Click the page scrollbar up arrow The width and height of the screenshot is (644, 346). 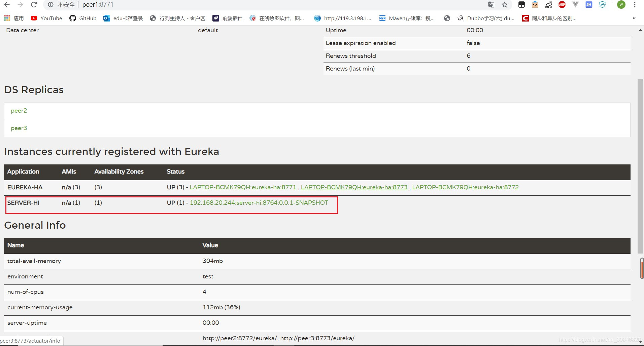tap(640, 30)
